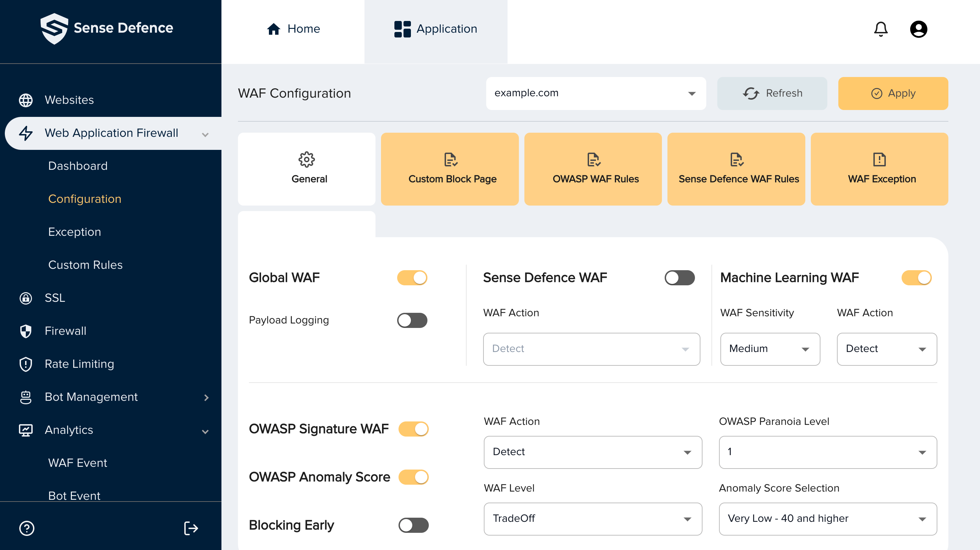Image resolution: width=980 pixels, height=550 pixels.
Task: Select the General configuration tab
Action: (x=307, y=169)
